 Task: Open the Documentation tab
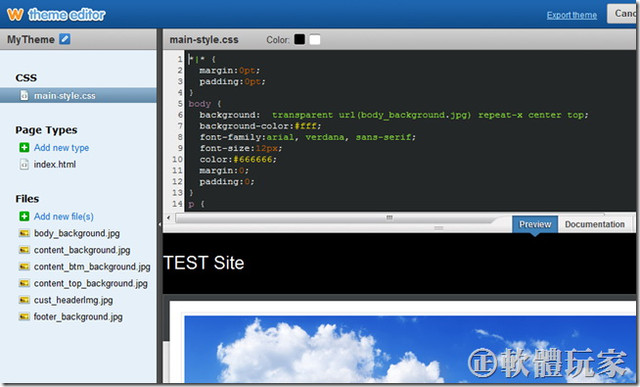[x=594, y=224]
